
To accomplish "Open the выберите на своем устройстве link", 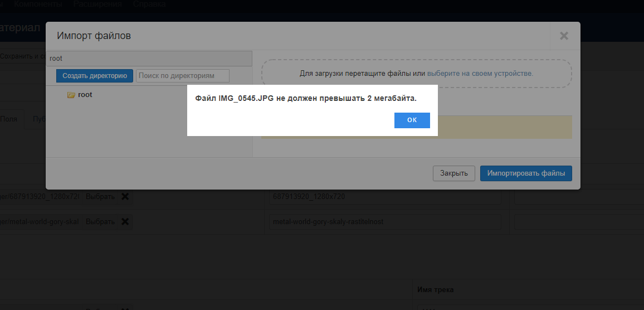I will (480, 74).
